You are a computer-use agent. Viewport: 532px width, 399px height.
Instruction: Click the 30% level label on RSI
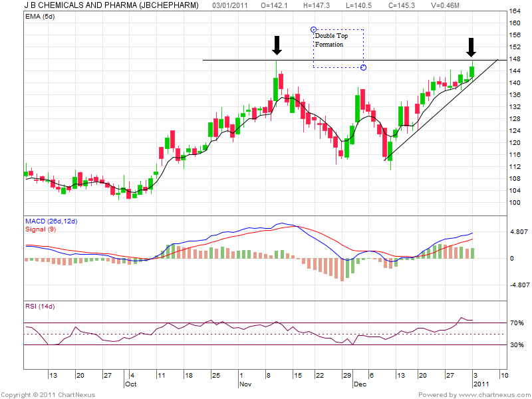[517, 345]
